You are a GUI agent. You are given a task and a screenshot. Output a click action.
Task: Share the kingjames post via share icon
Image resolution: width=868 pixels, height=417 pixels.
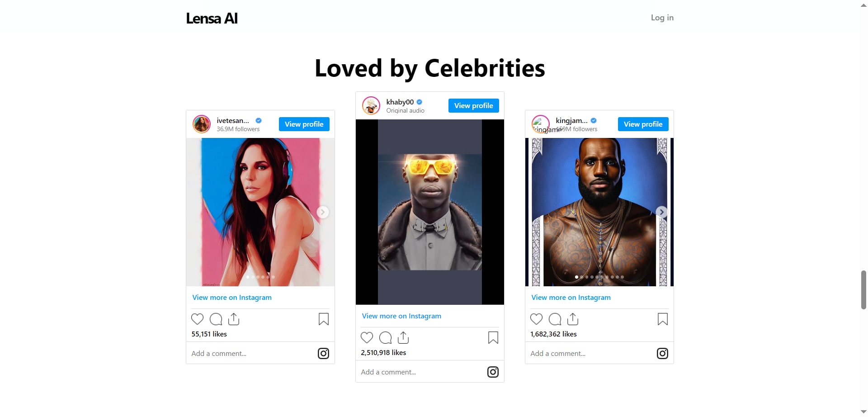tap(573, 319)
